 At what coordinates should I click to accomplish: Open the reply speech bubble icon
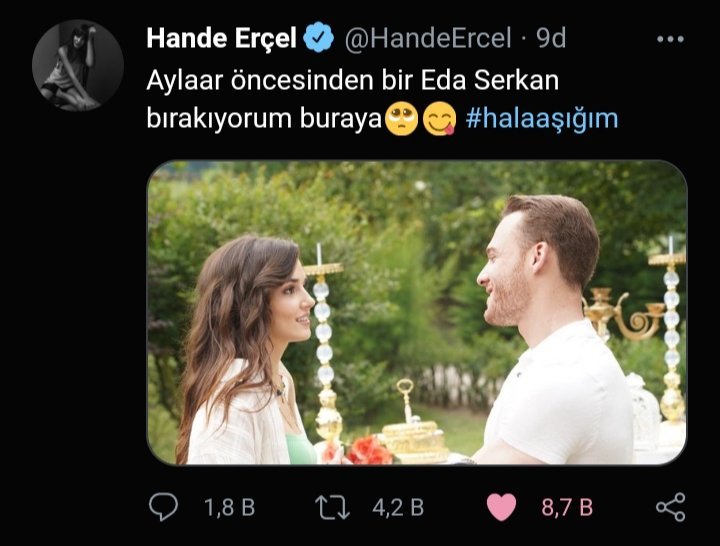click(163, 507)
